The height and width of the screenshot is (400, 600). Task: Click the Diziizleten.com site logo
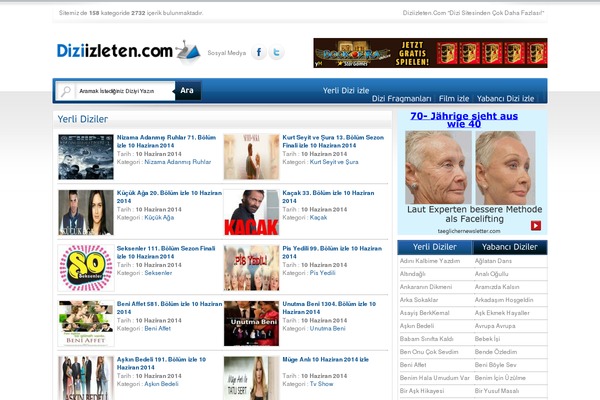point(128,52)
